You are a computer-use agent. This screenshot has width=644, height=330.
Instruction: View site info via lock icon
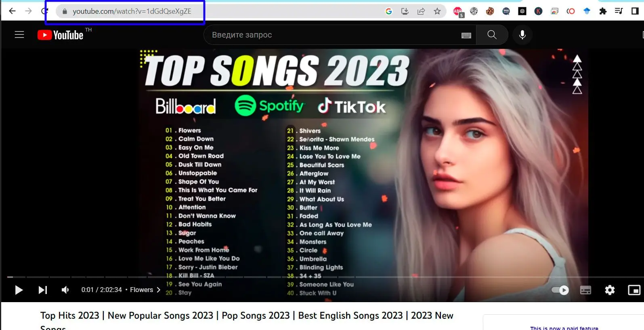[x=64, y=11]
